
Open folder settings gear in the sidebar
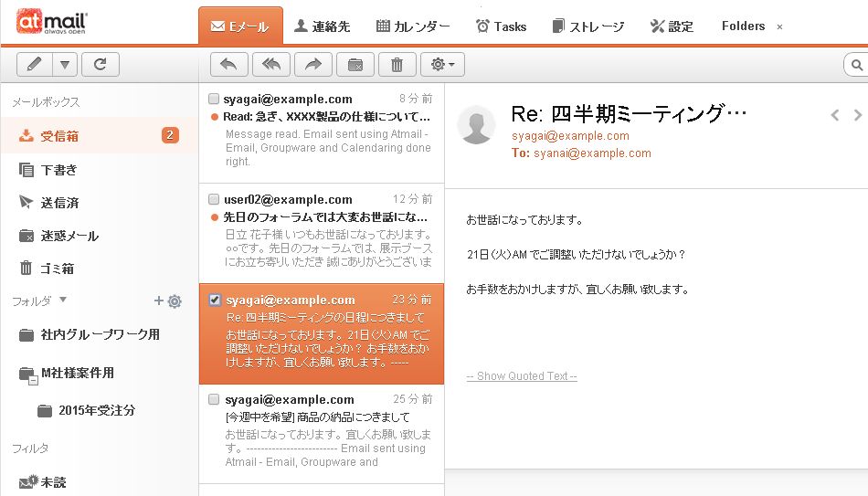coord(175,301)
